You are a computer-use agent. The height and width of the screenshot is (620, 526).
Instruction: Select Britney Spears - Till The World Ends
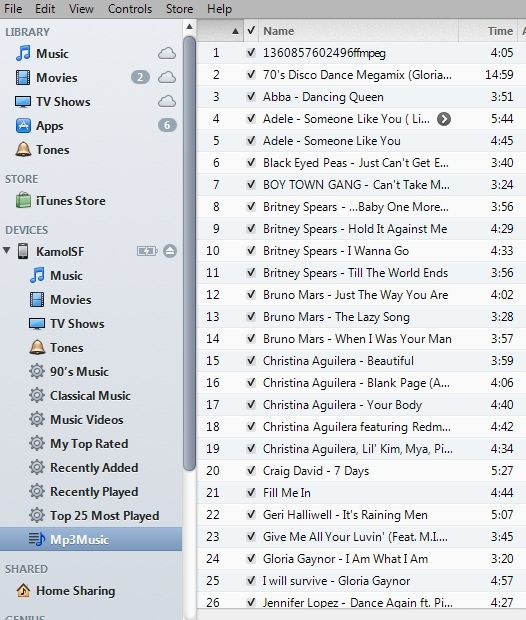coord(355,272)
